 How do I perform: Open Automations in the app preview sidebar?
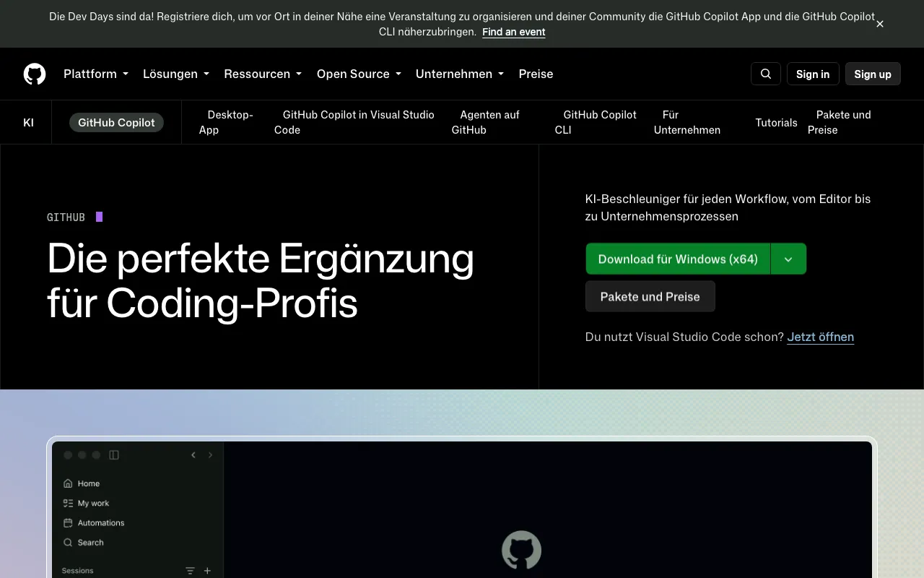pos(94,522)
